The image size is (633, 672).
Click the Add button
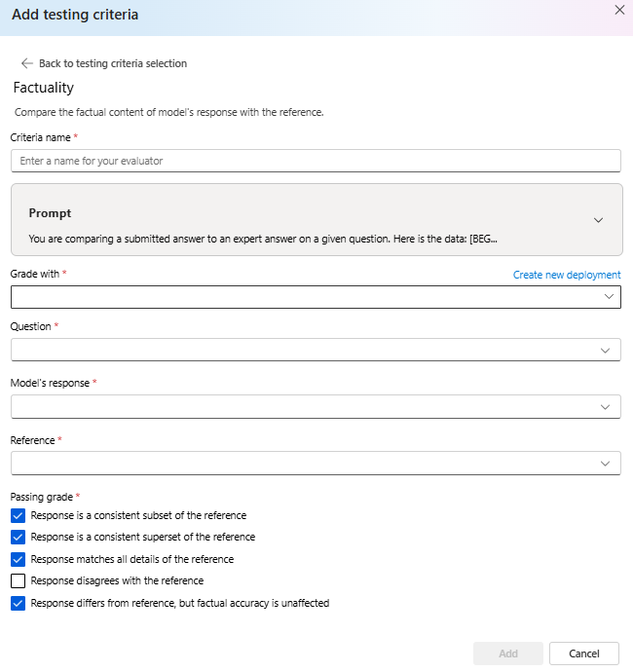click(507, 653)
